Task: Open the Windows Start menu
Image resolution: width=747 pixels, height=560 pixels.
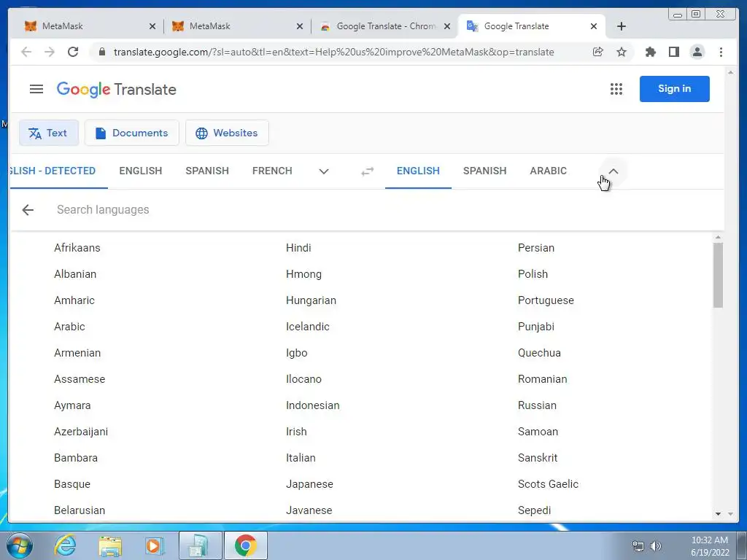Action: [x=19, y=545]
